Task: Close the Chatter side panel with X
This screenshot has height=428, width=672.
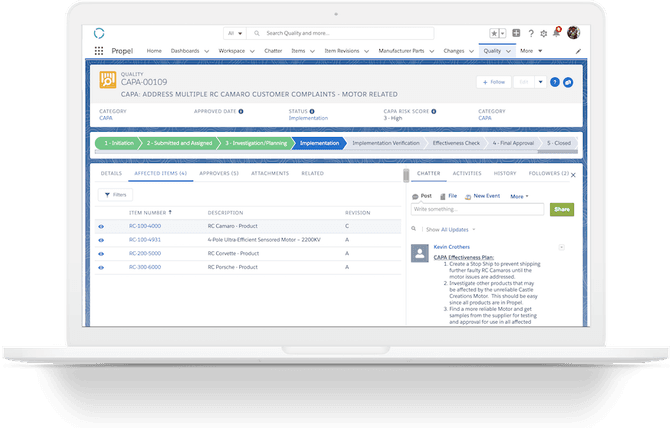Action: (x=573, y=175)
